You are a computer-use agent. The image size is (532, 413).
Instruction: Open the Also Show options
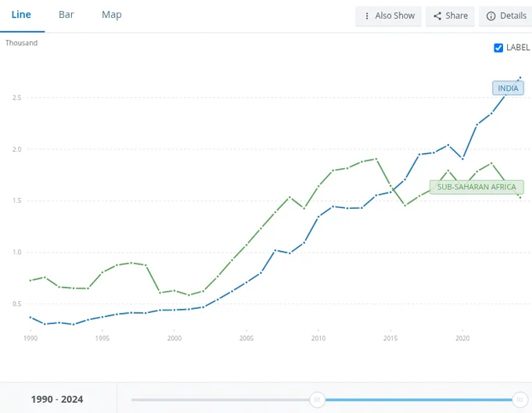pos(389,16)
